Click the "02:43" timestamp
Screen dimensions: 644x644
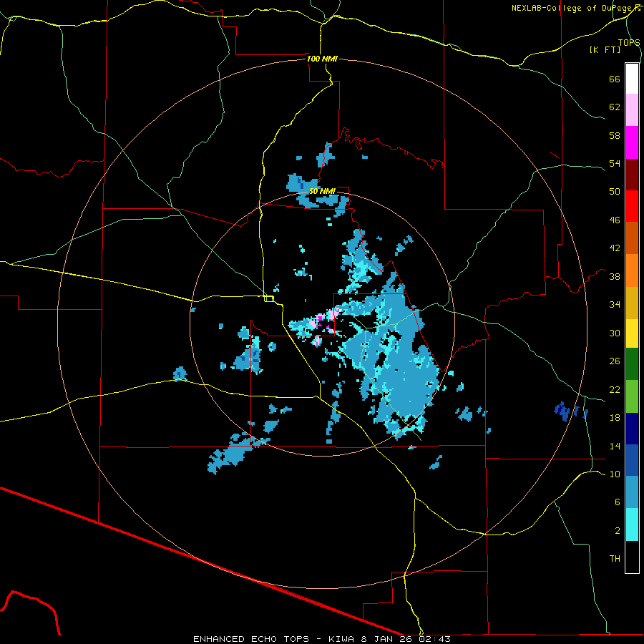(x=435, y=639)
